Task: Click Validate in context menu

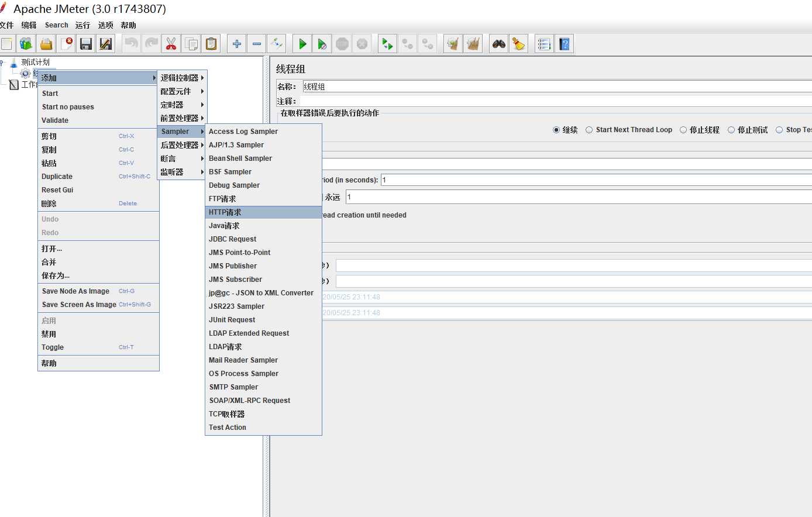Action: coord(98,120)
